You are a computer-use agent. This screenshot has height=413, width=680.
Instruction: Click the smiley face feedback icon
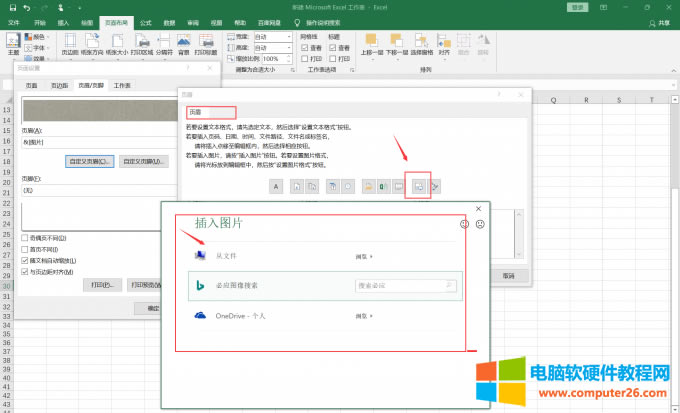point(464,225)
